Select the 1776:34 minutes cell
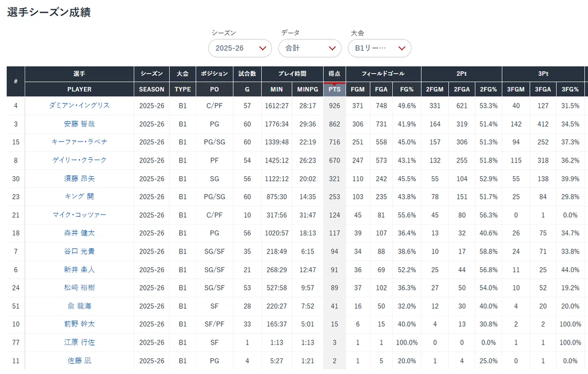Screen dimensions: 588x374 click(x=276, y=124)
